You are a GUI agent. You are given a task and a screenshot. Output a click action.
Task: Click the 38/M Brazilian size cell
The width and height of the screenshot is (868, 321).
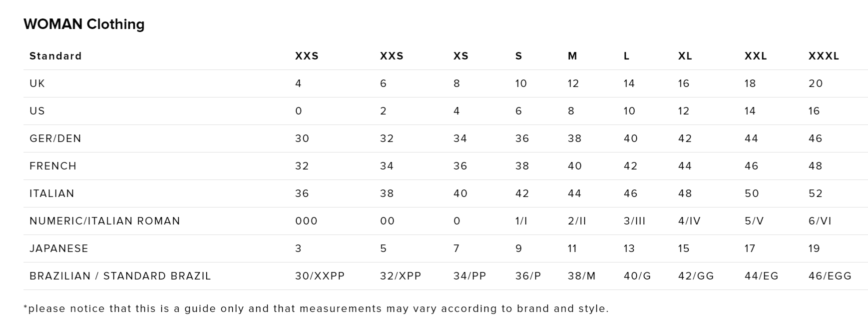pos(581,276)
